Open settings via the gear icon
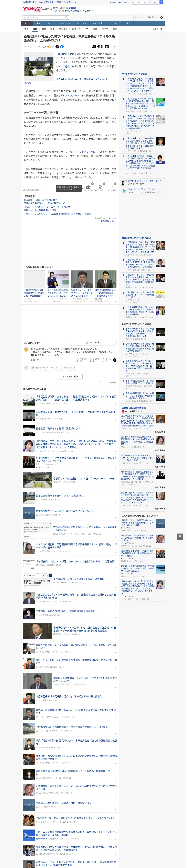Screen dimensions: 186x868 (x=161, y=18)
